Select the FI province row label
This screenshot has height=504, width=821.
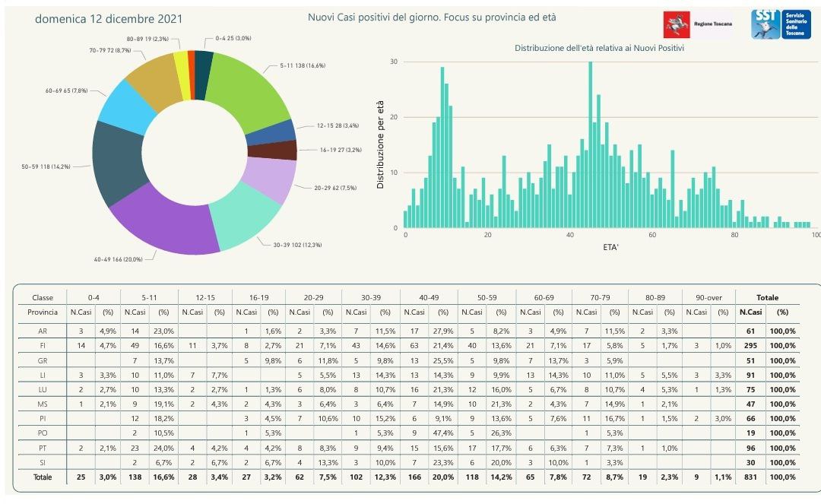pos(43,346)
